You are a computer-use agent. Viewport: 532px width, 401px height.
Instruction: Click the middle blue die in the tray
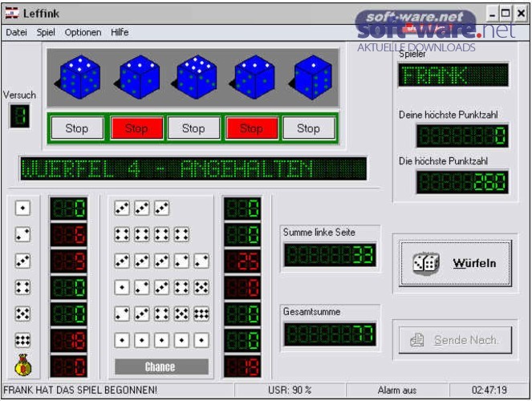pos(195,77)
